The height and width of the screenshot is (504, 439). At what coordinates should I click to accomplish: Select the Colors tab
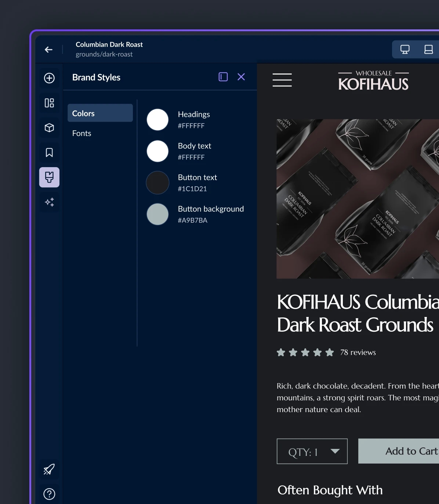100,113
